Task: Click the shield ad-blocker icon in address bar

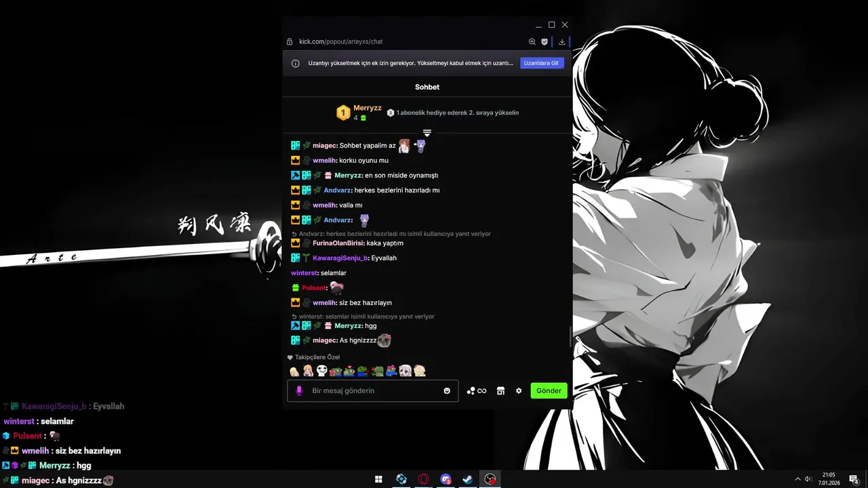Action: pos(545,41)
